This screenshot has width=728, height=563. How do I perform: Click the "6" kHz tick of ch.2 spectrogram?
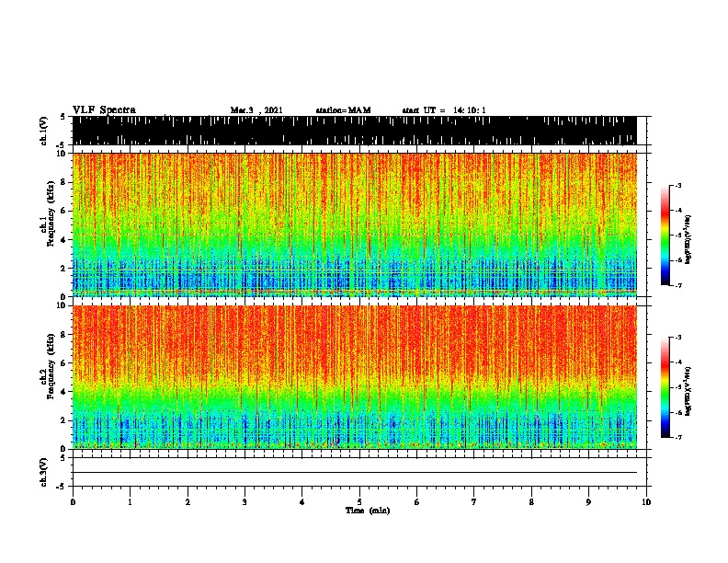click(64, 363)
